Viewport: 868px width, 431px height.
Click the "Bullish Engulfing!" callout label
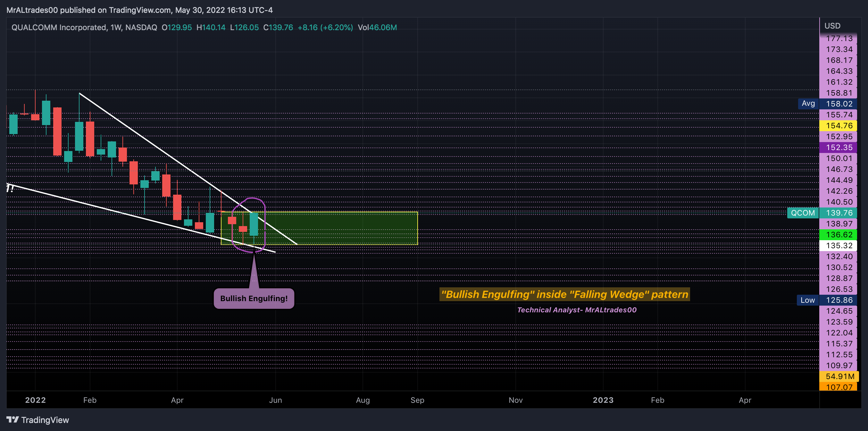[254, 299]
